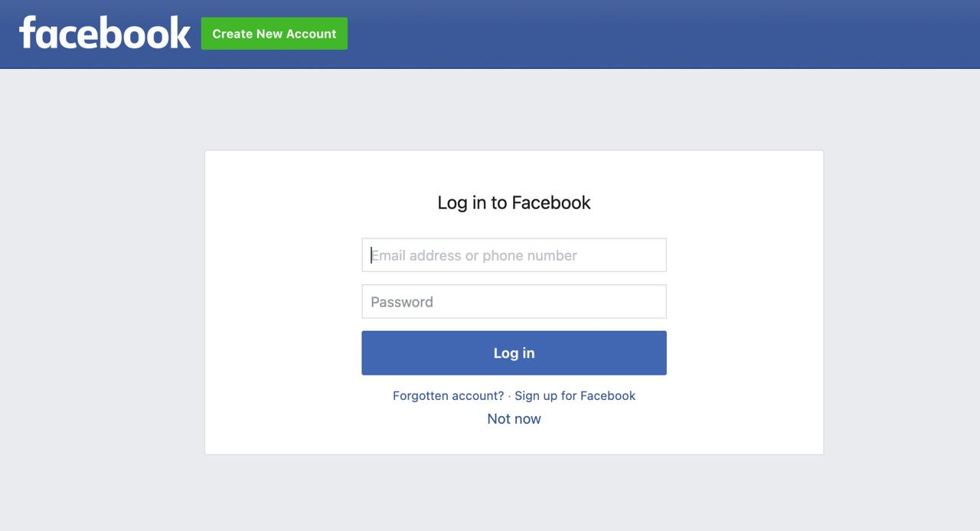This screenshot has width=980, height=531.
Task: Dismiss login prompt with Not now
Action: point(514,419)
